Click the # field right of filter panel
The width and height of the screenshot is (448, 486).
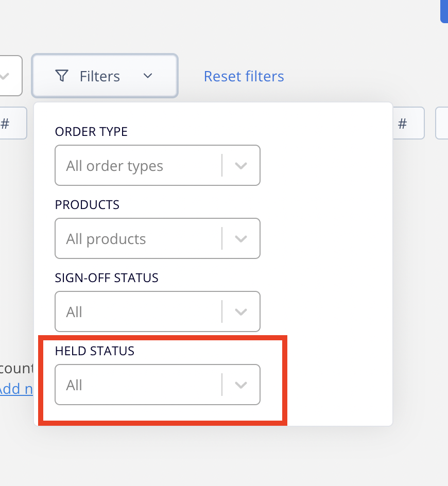click(x=409, y=124)
